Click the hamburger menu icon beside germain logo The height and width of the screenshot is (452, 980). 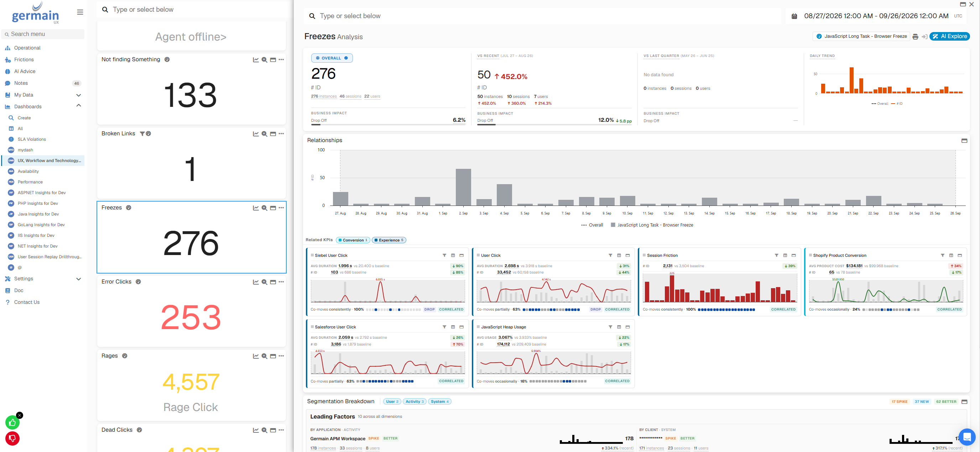coord(80,12)
